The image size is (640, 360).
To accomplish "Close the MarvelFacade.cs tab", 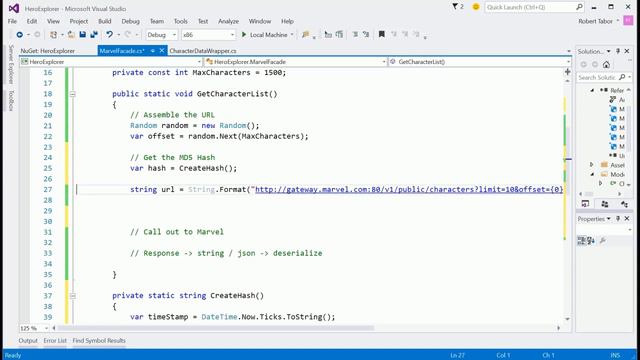I will click(162, 51).
